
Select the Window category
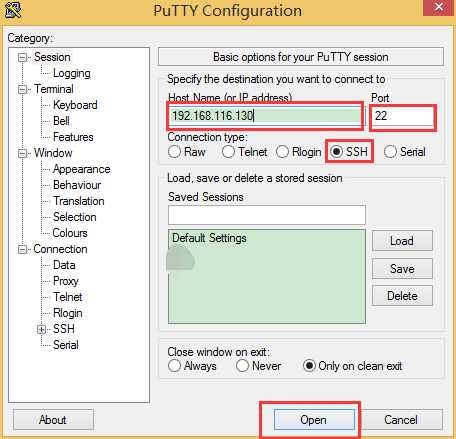coord(53,153)
